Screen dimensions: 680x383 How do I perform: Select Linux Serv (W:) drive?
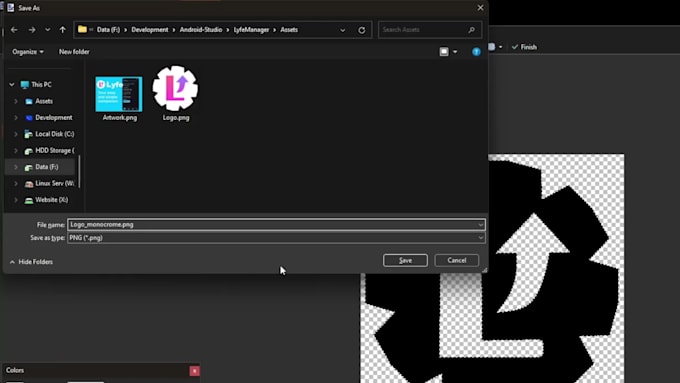click(x=54, y=183)
